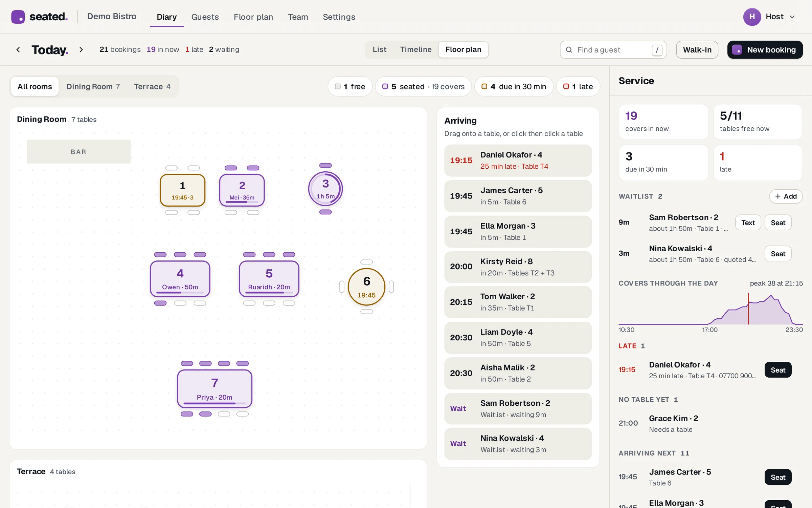Screen dimensions: 812x508
Task: Create a New booking
Action: [x=765, y=50]
